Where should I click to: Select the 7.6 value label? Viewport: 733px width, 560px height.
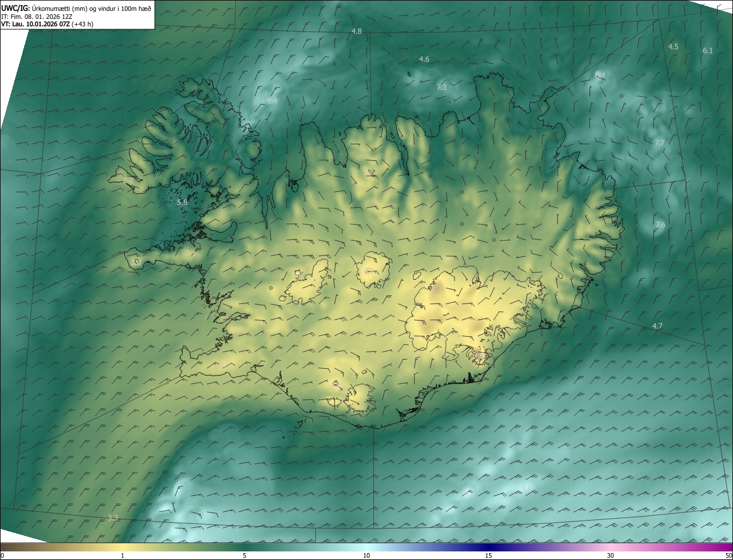(x=660, y=225)
